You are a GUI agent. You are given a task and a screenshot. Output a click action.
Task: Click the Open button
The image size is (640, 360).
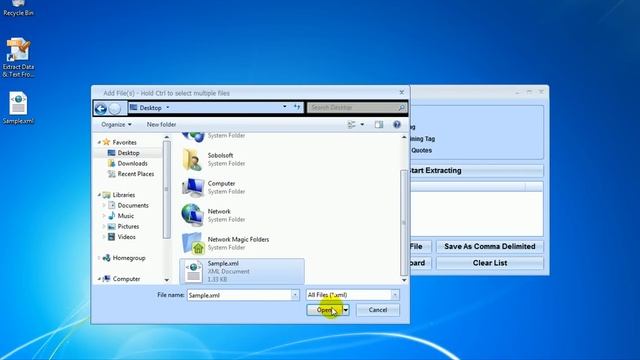click(x=324, y=310)
